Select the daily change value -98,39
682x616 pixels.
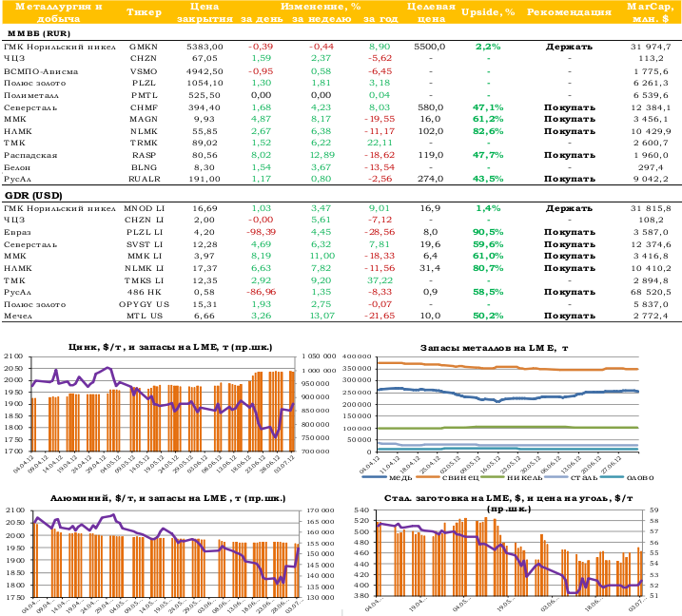(x=261, y=232)
